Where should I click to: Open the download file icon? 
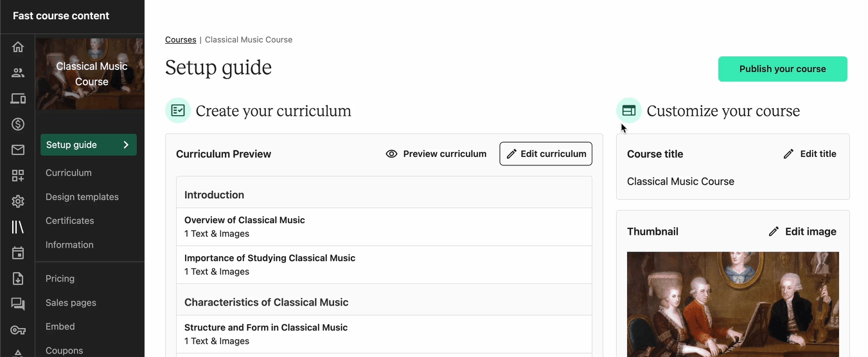tap(18, 279)
